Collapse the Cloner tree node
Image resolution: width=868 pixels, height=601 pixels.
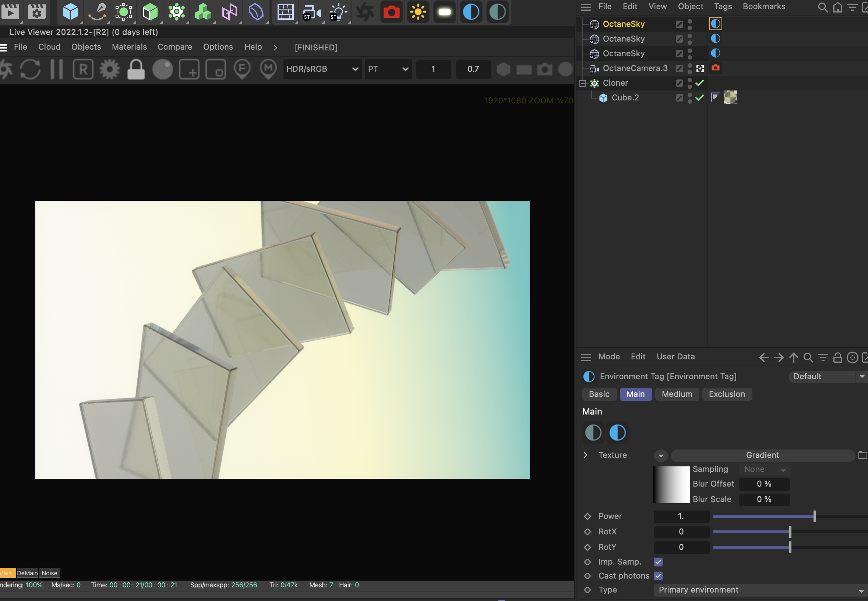coord(583,83)
